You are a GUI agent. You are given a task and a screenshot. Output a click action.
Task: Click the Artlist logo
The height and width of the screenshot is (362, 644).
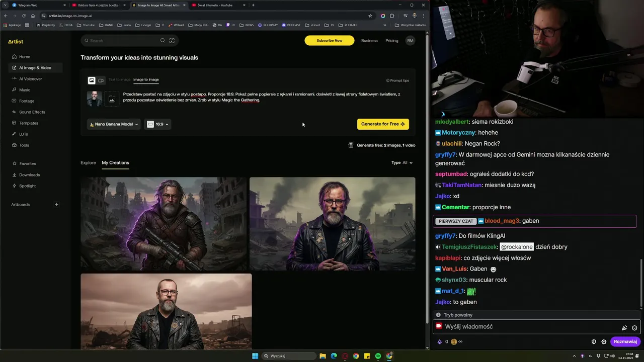16,42
